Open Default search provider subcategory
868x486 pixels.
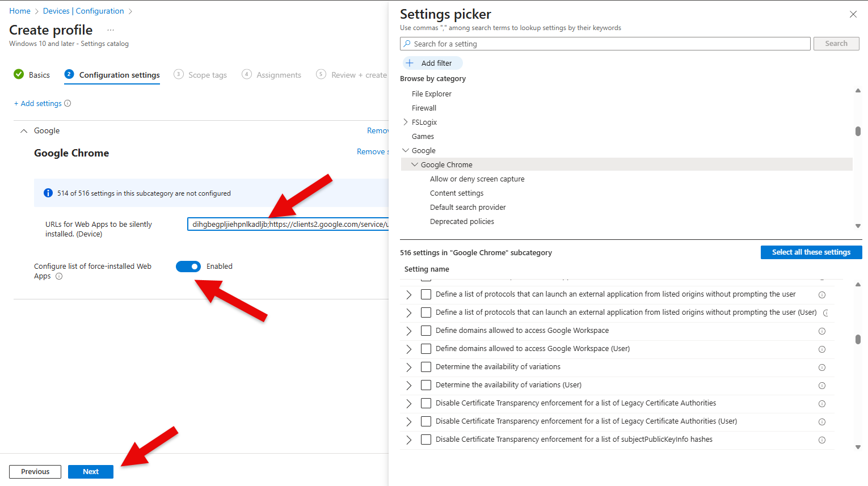click(468, 207)
